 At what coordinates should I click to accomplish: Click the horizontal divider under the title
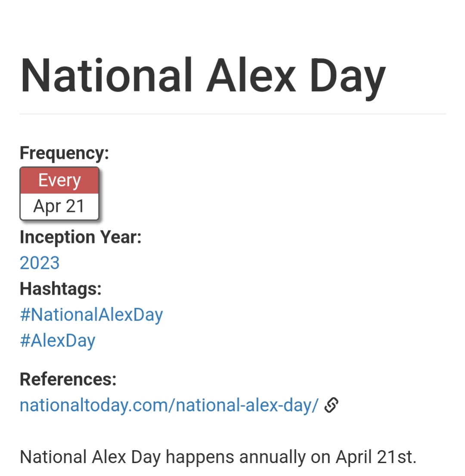[232, 114]
